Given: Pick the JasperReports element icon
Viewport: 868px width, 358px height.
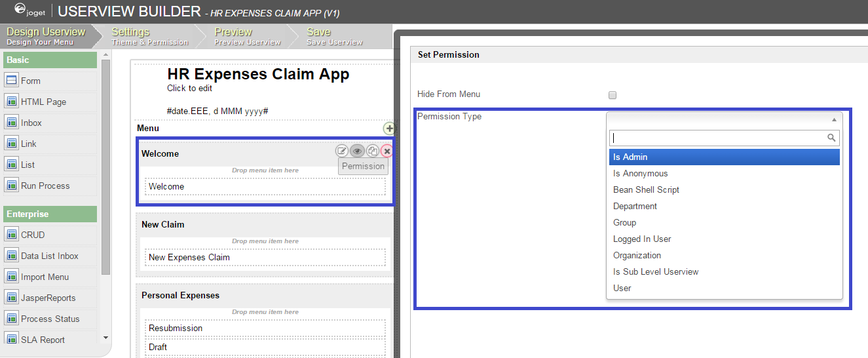Looking at the screenshot, I should [x=11, y=298].
